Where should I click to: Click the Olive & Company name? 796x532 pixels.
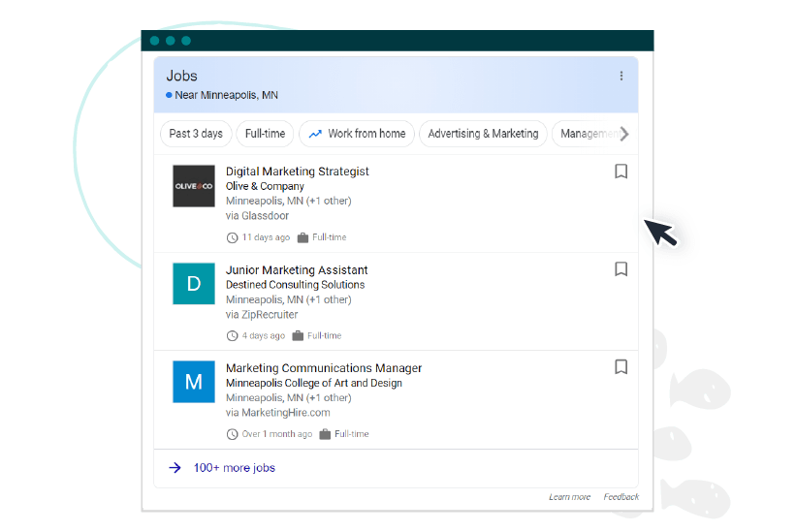coord(265,186)
